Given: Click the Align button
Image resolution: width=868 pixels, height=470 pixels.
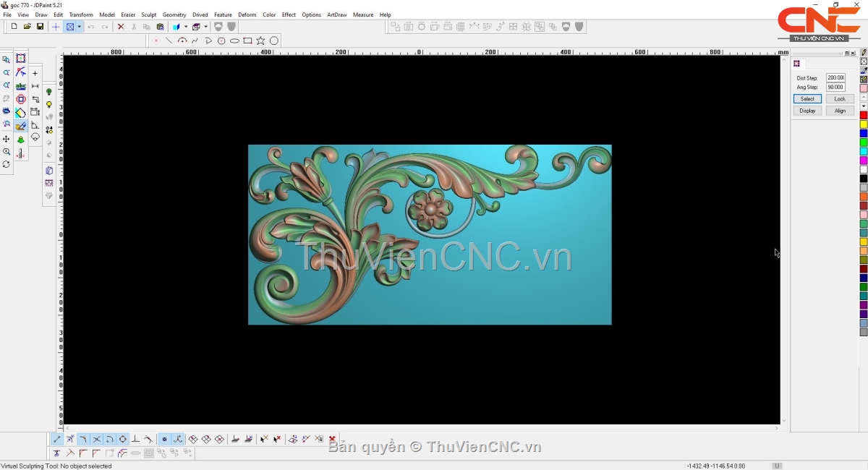Looking at the screenshot, I should (839, 111).
